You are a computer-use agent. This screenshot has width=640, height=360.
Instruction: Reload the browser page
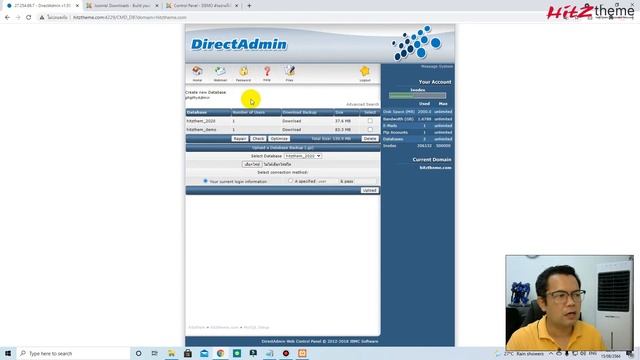coord(29,18)
